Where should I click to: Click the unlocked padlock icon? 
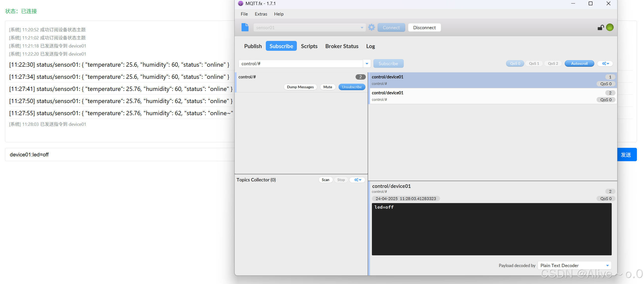(601, 28)
